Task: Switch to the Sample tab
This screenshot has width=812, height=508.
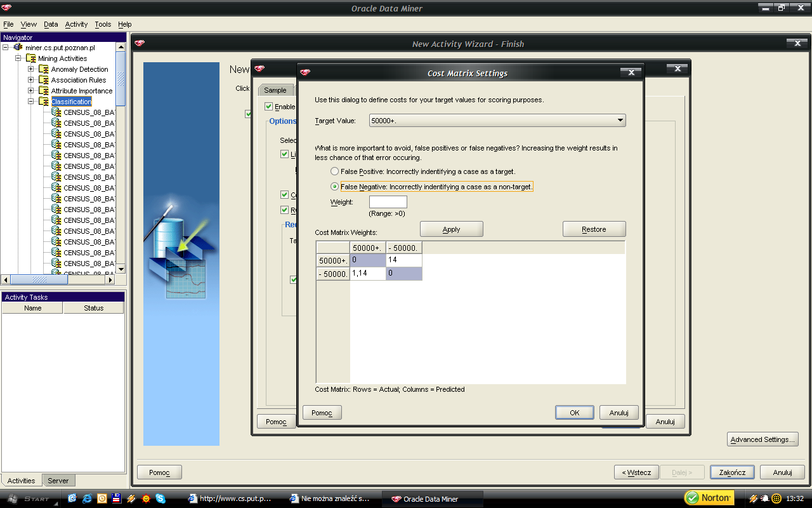Action: point(275,90)
